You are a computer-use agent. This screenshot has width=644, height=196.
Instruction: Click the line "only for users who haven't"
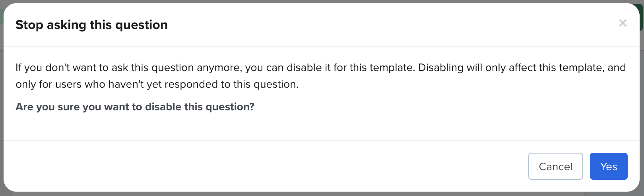[157, 85]
